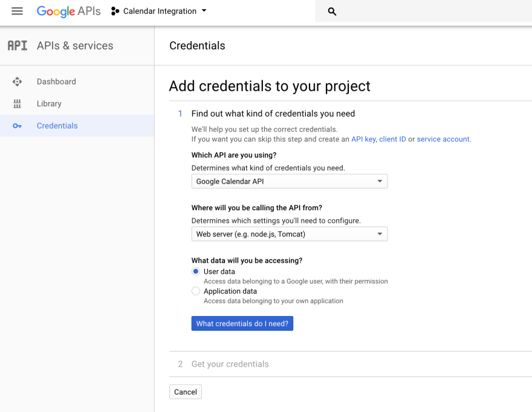Click the 'What credentials do I need?' button
Viewport: 532px width, 412px height.
coord(242,324)
